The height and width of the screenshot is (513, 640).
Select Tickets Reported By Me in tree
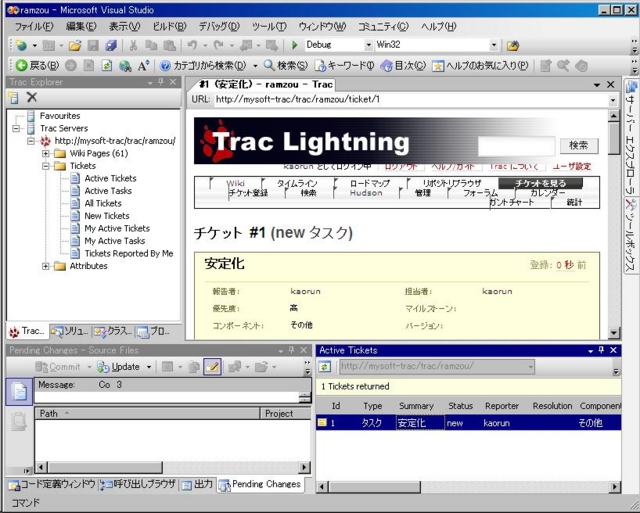(x=129, y=253)
